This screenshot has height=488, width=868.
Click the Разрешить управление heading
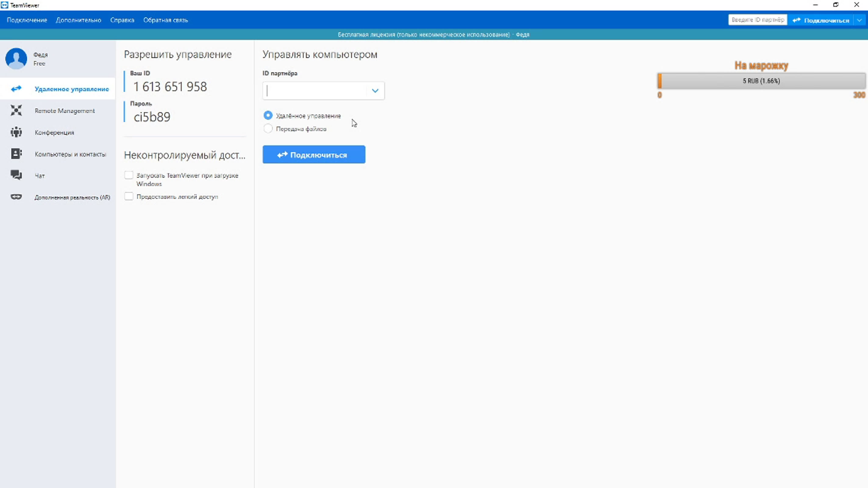click(x=178, y=55)
